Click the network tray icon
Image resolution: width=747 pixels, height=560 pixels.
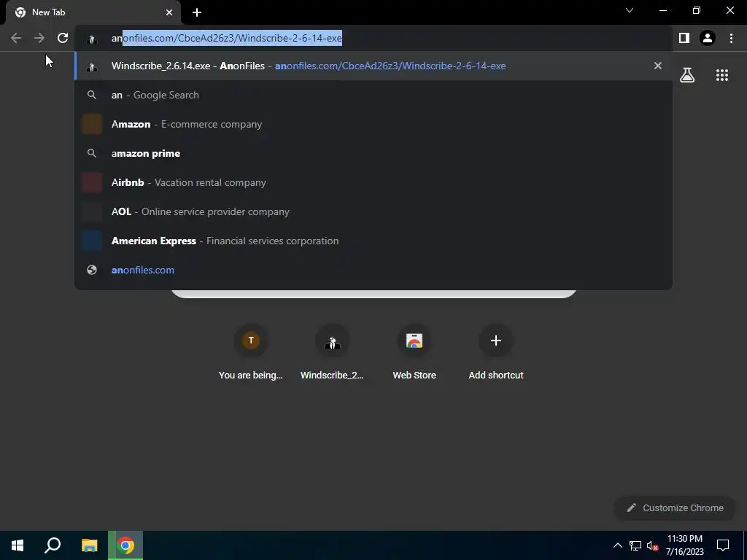(635, 545)
